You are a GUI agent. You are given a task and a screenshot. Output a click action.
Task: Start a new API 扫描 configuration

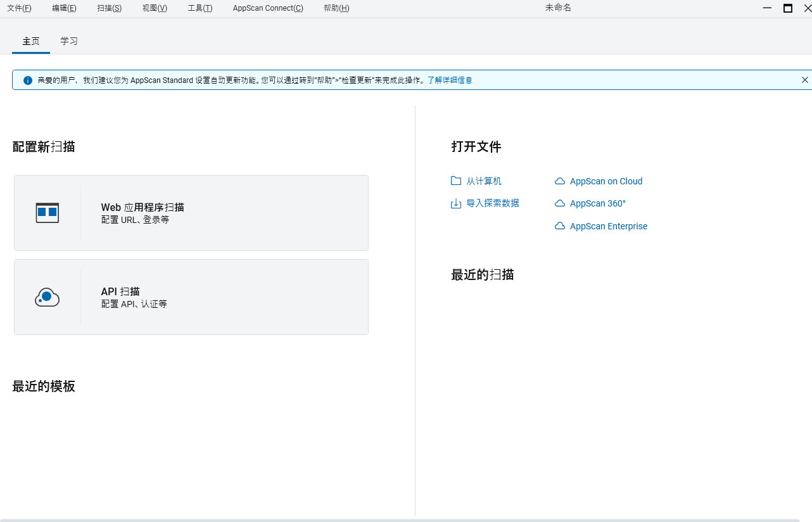191,296
